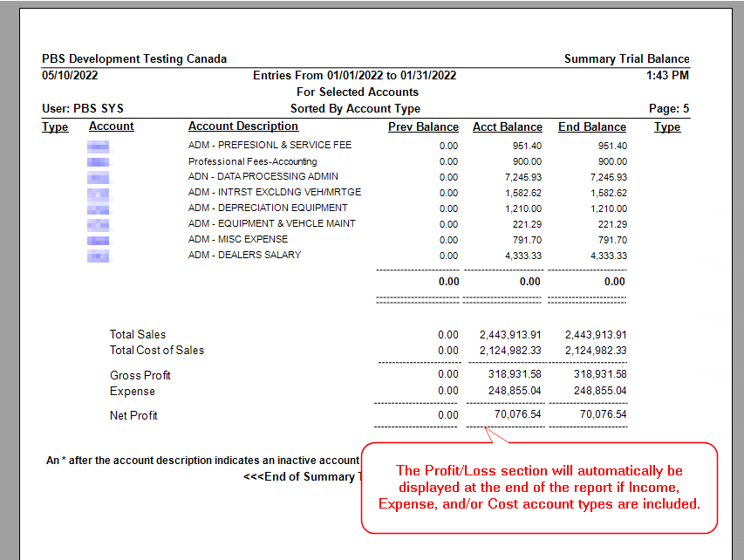Click Acct Balance value 7,245.93
Image resolution: width=744 pixels, height=560 pixels.
522,177
